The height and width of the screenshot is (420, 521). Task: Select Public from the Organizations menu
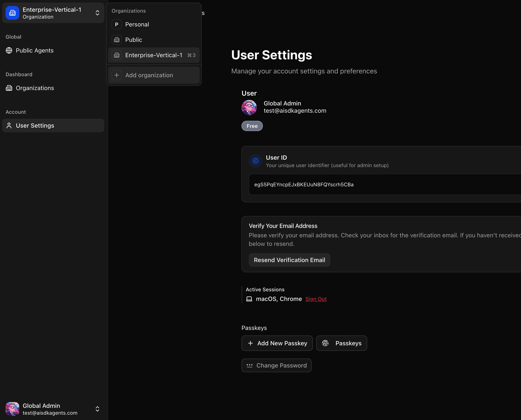[134, 40]
